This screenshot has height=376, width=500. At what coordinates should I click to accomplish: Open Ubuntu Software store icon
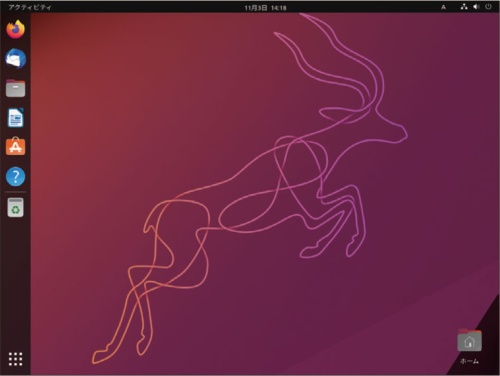[15, 146]
